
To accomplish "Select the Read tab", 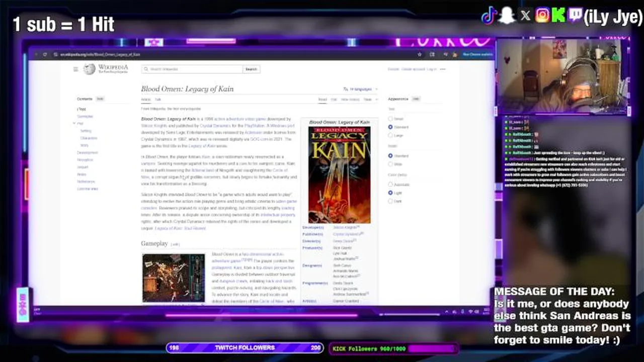I will tap(323, 100).
